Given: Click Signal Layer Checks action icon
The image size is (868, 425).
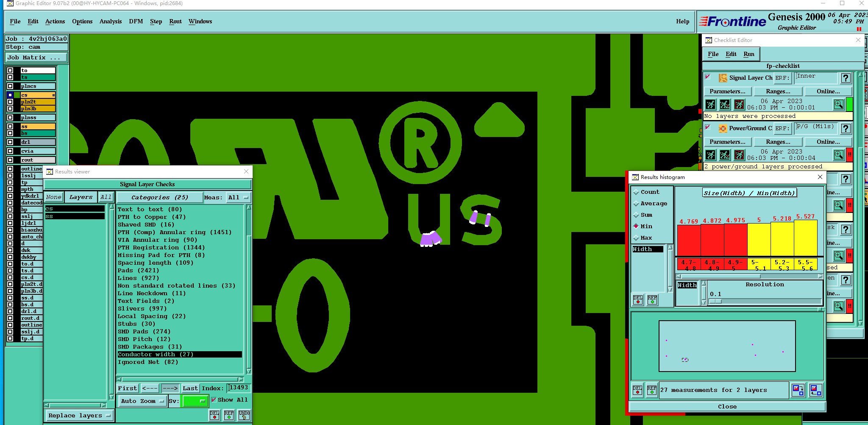Looking at the screenshot, I should click(x=723, y=78).
